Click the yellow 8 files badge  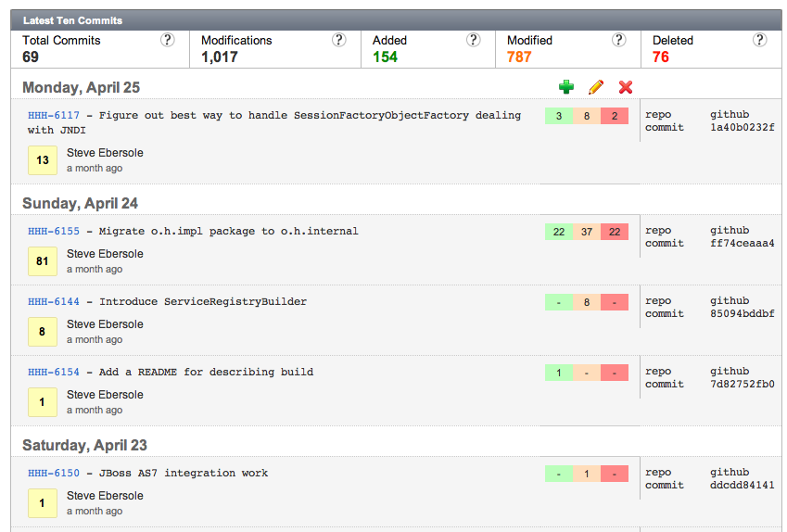click(x=42, y=331)
